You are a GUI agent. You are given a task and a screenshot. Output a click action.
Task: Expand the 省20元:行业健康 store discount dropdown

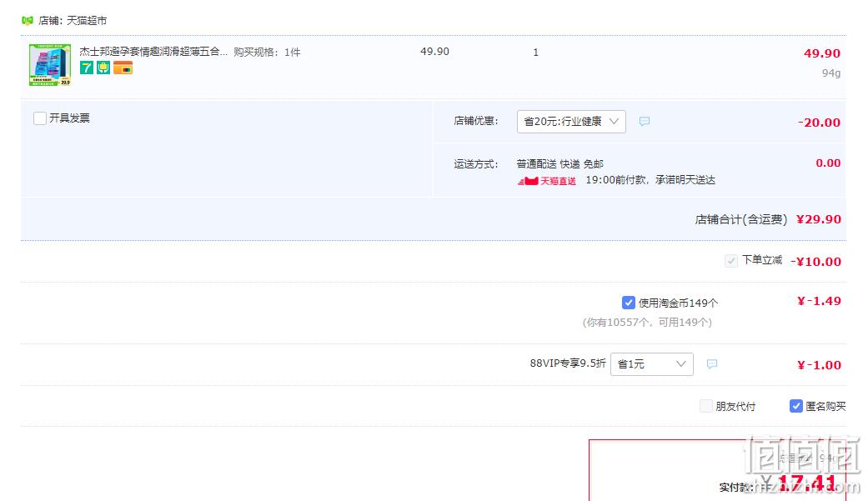click(571, 121)
